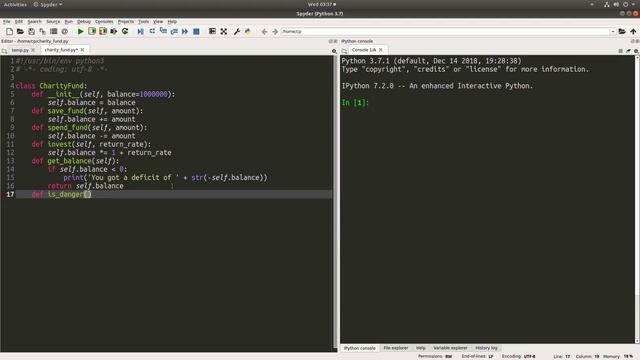
Task: Expand the working directory dropdown arrow
Action: (613, 31)
